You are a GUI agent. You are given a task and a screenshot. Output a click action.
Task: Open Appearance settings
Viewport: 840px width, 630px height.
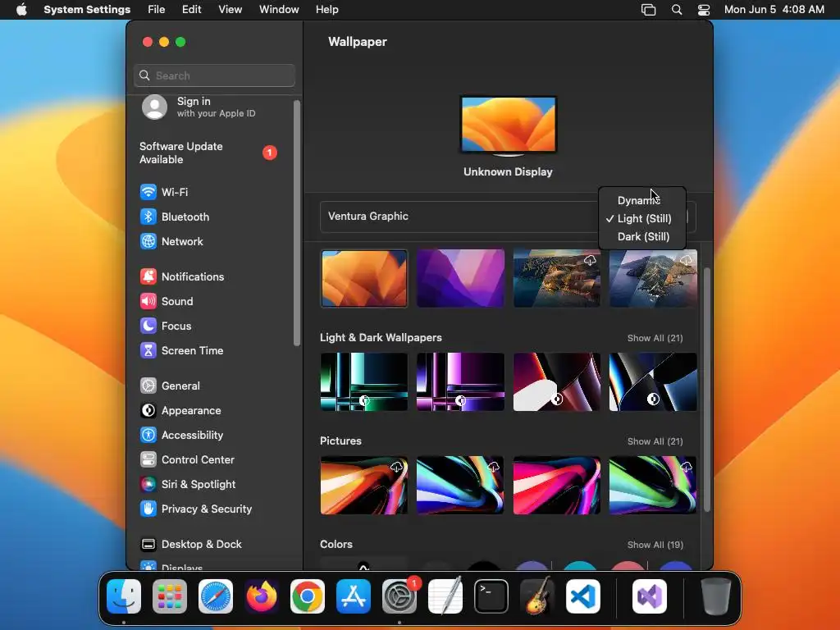180,410
